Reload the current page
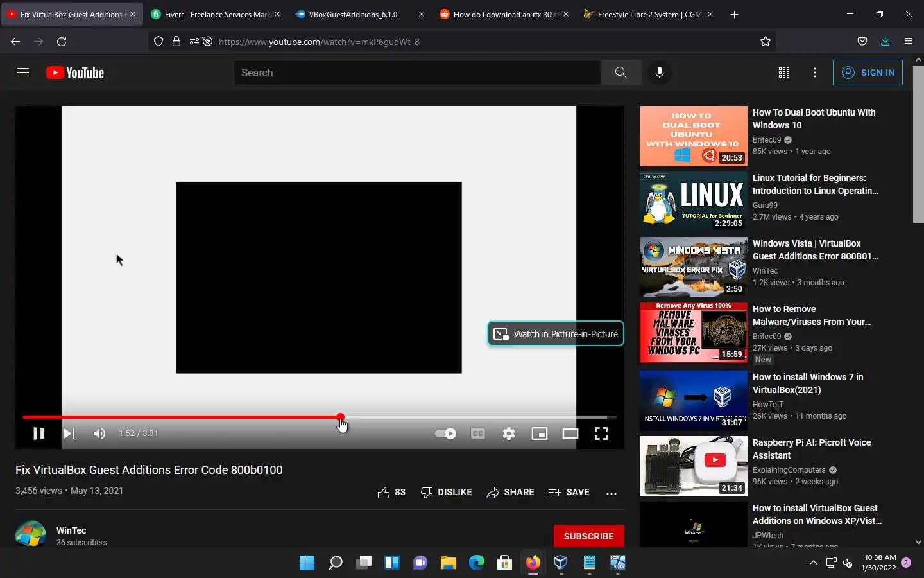Screen dimensions: 924x578 62,41
